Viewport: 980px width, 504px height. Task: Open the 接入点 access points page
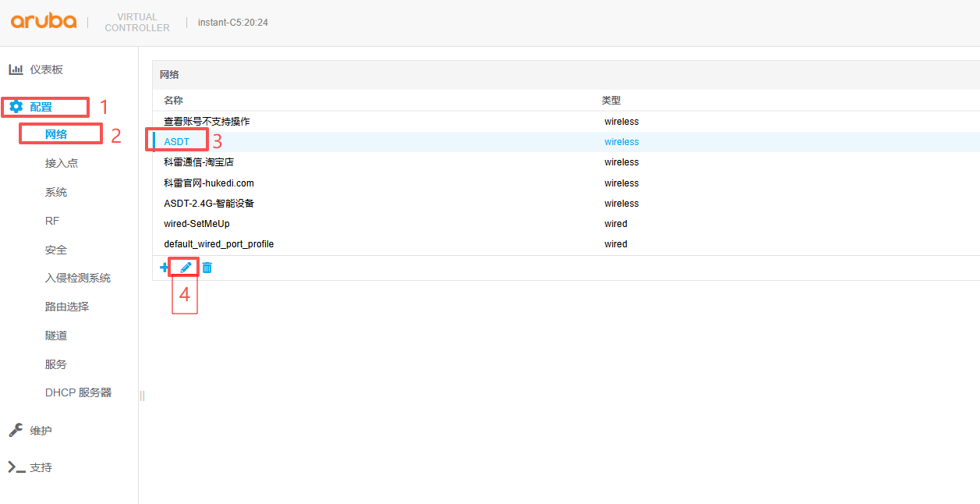click(x=62, y=163)
